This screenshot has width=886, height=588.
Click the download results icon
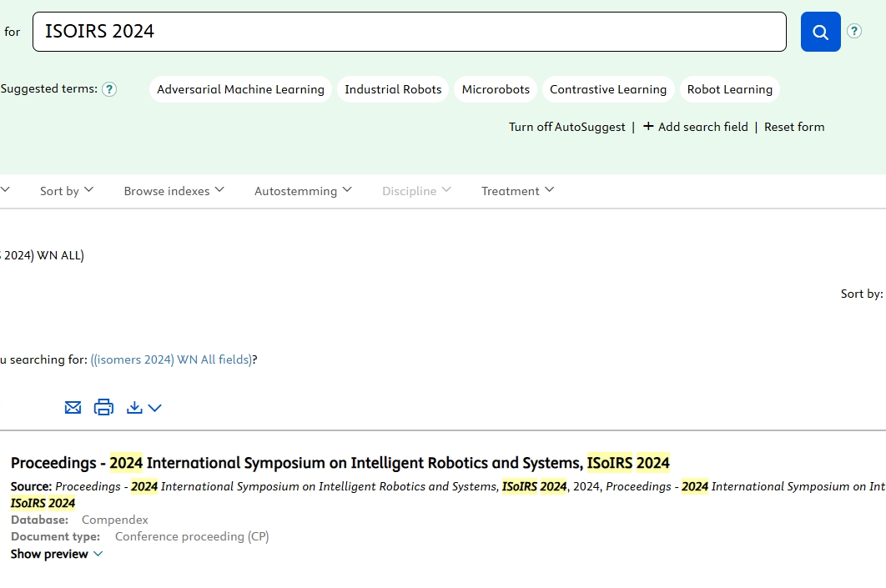135,407
